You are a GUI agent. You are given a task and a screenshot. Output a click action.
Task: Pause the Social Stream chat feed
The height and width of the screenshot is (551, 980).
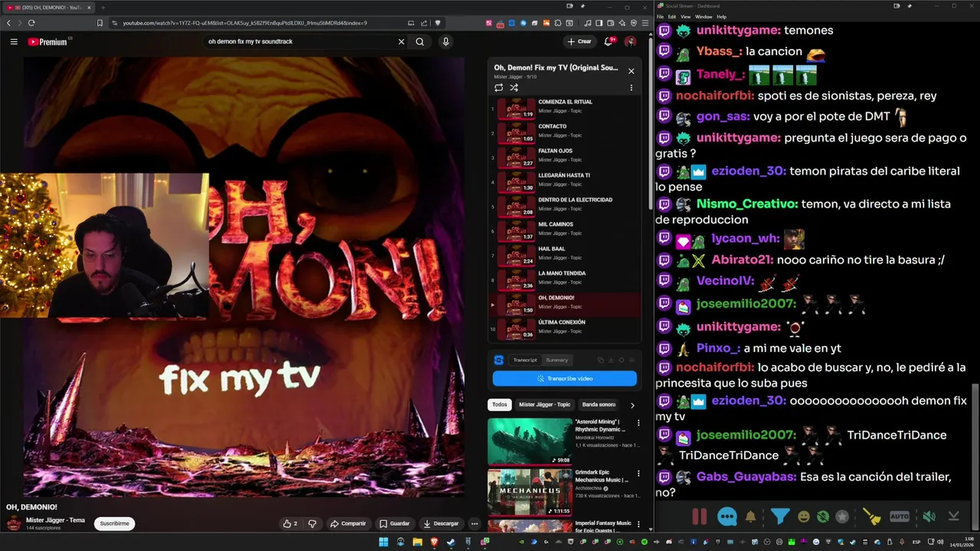[x=699, y=517]
